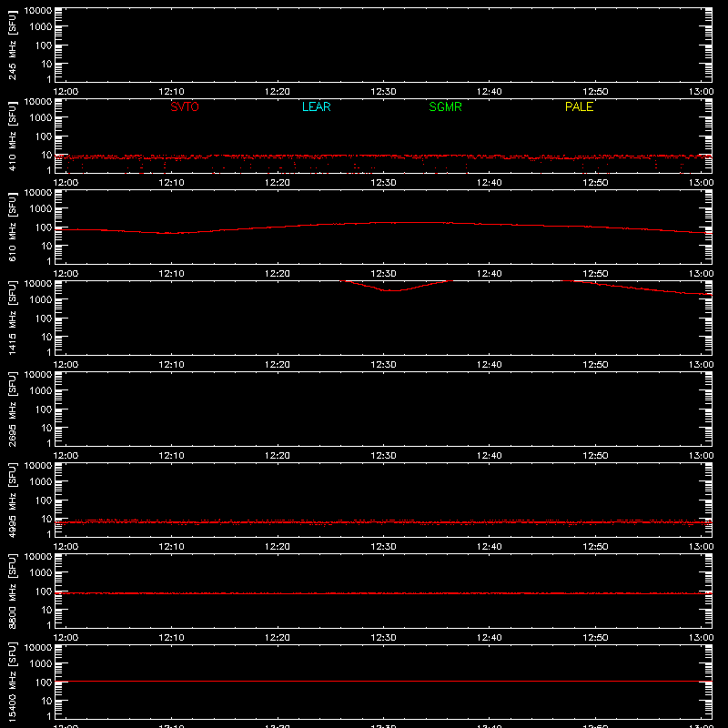Click 12:40 under the 1415 MHz panel
This screenshot has width=728, height=728.
[x=490, y=365]
